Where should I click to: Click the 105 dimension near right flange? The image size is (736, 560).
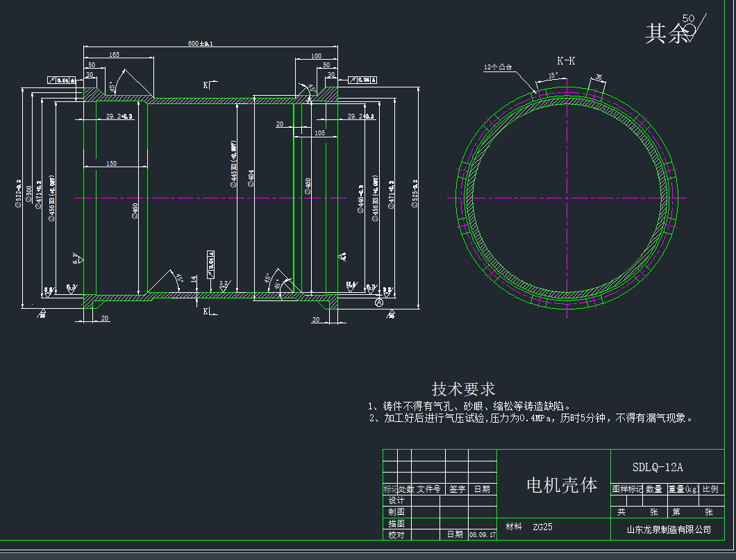point(319,133)
